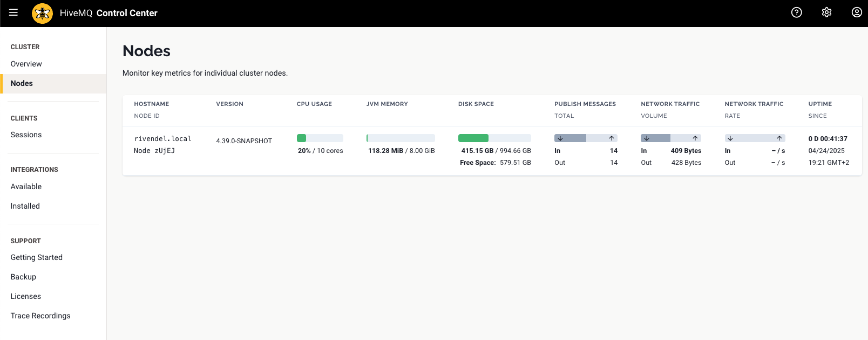Click the JVM MEMORY column header
This screenshot has width=868, height=340.
(387, 104)
